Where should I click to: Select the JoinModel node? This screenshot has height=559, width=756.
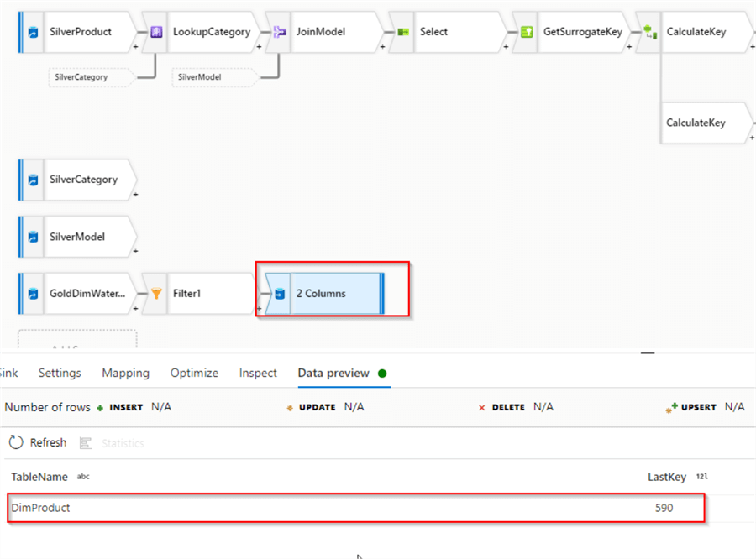325,32
